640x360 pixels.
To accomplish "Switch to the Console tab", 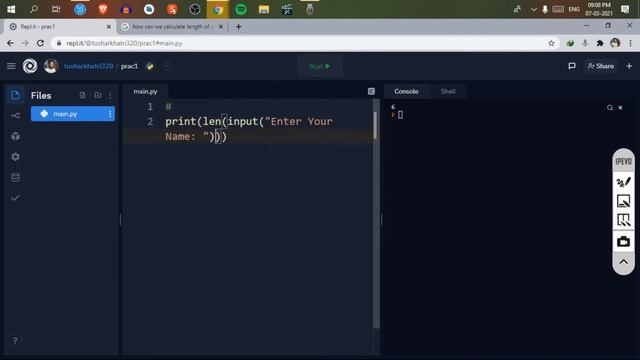I will (x=406, y=91).
